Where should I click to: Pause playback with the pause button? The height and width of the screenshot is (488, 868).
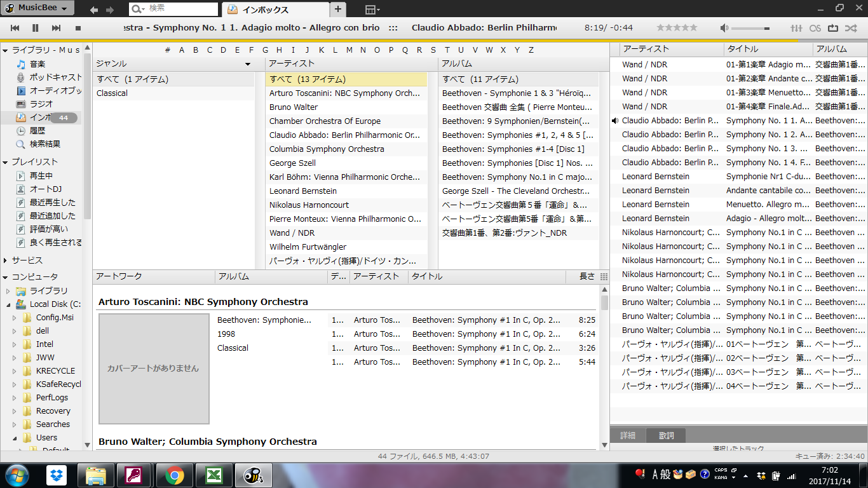pyautogui.click(x=36, y=28)
